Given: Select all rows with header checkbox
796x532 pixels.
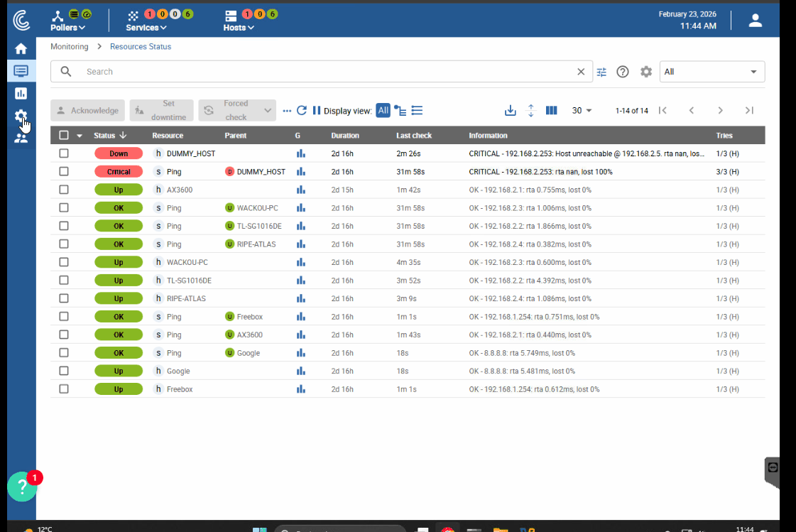Looking at the screenshot, I should tap(63, 136).
